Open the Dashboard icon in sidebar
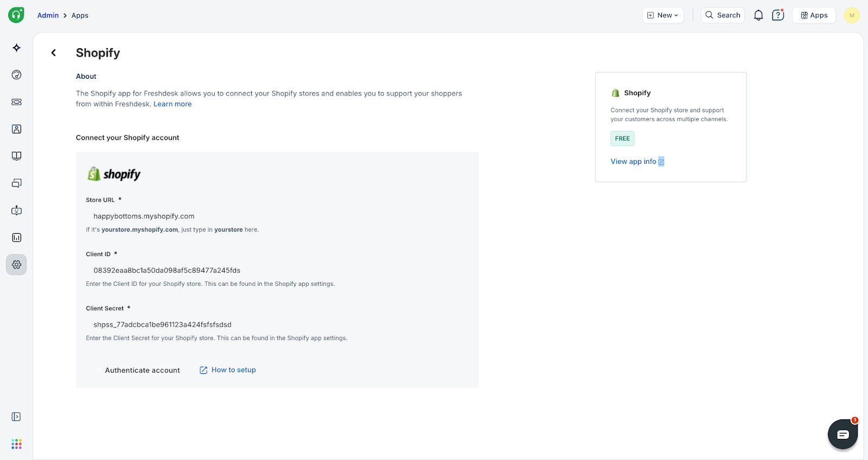 click(x=17, y=75)
